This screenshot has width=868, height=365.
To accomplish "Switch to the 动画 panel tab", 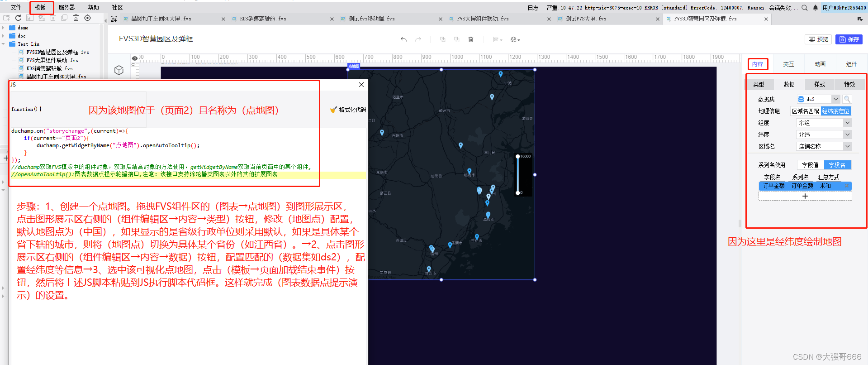I will point(820,64).
